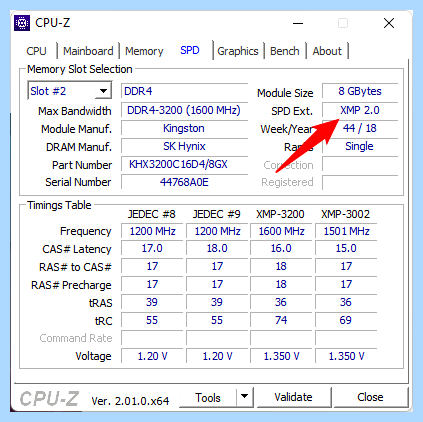Click the tRC value 69
Viewport: 423px width, 422px height.
point(346,320)
